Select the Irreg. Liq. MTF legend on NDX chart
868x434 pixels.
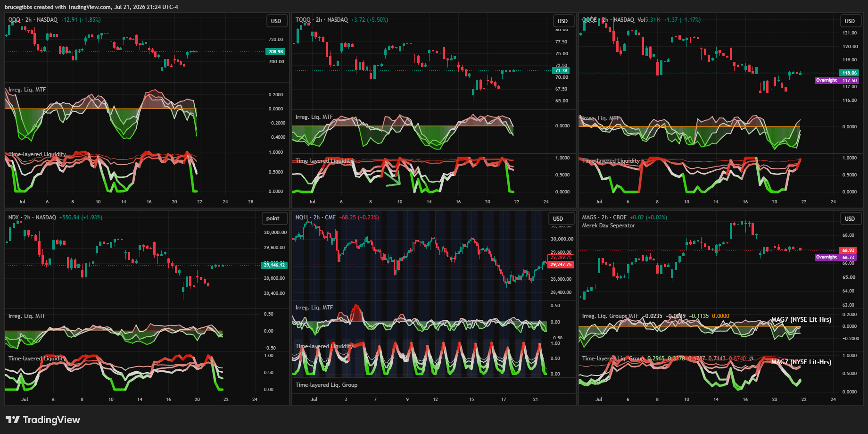(27, 316)
